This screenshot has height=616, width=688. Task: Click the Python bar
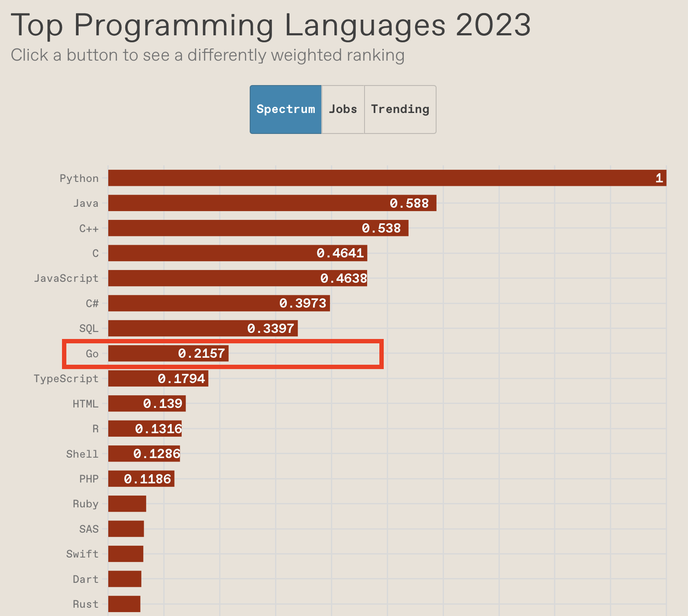coord(387,178)
